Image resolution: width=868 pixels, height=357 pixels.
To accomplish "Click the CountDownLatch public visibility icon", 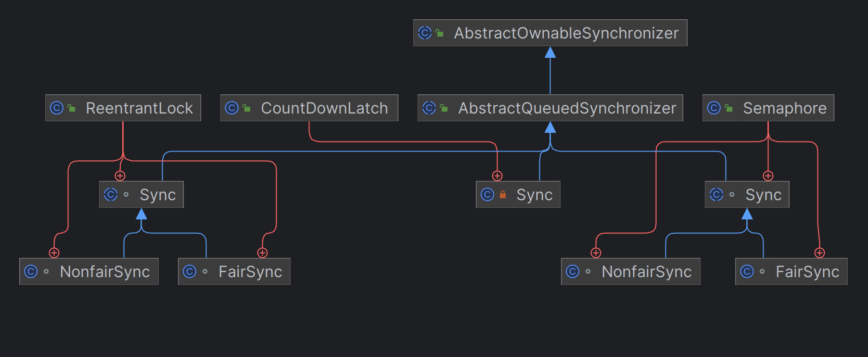I will [246, 108].
